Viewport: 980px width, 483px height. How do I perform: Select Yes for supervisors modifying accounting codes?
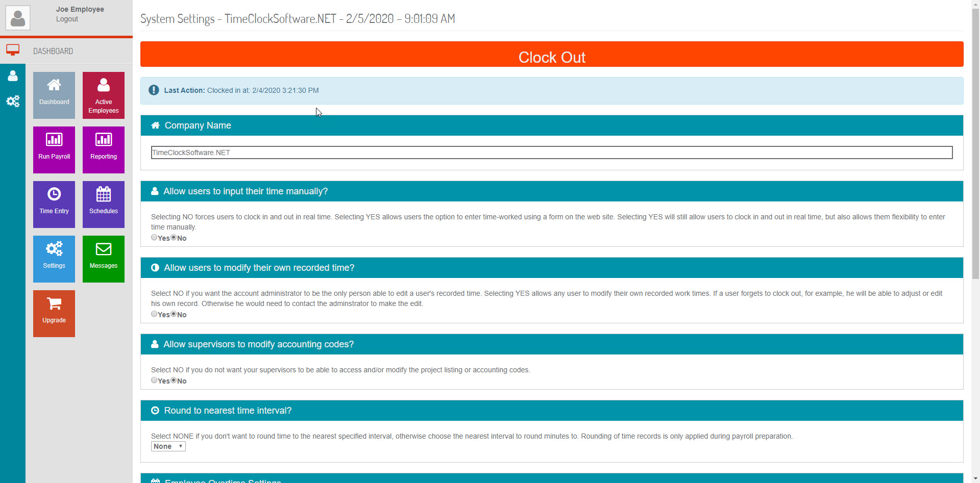tap(154, 380)
